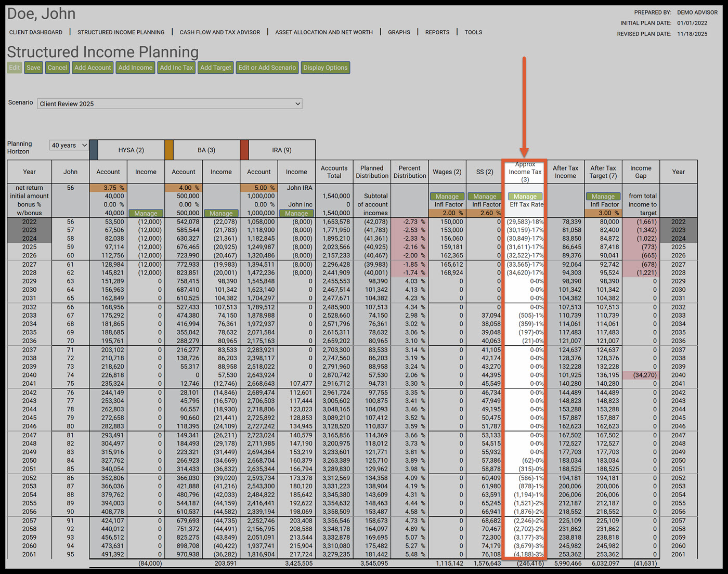Click the After Tax Income column header
The width and height of the screenshot is (728, 574).
[x=565, y=172]
